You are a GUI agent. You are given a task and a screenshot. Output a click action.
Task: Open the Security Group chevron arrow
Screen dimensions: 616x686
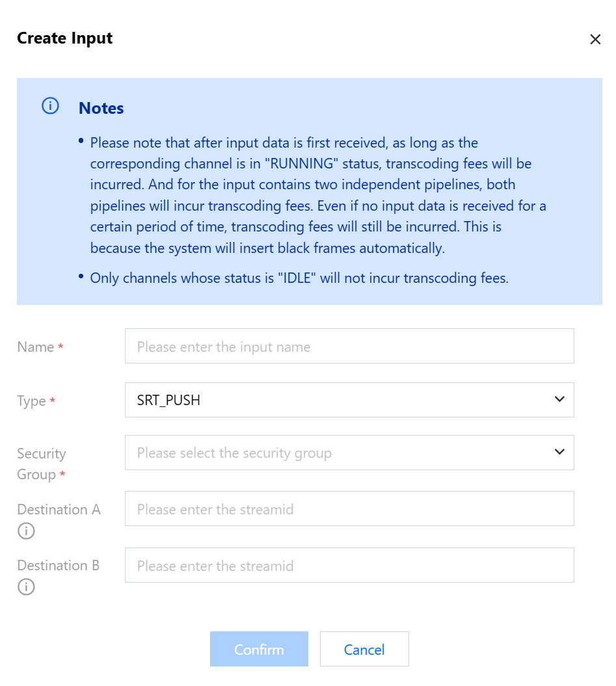559,452
